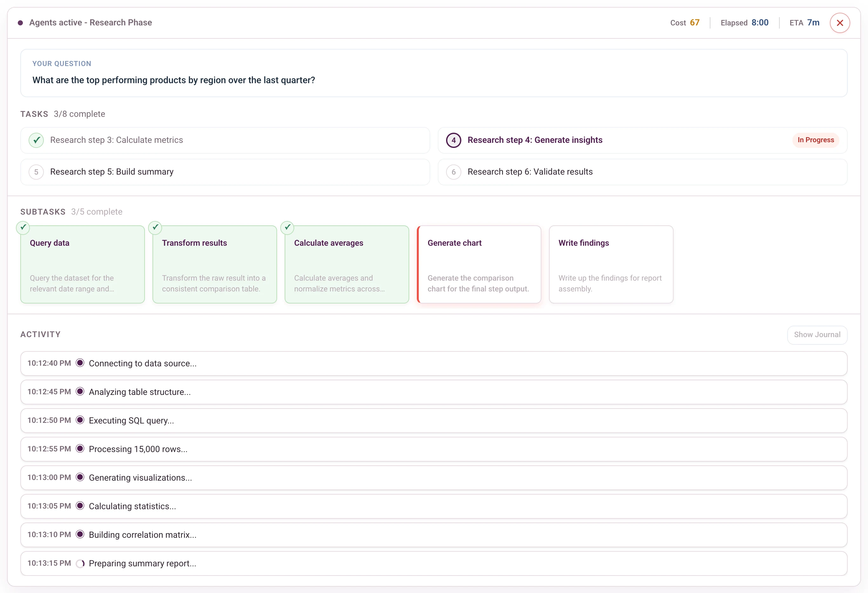This screenshot has width=868, height=593.
Task: Open the Query data subtask card
Action: [83, 264]
